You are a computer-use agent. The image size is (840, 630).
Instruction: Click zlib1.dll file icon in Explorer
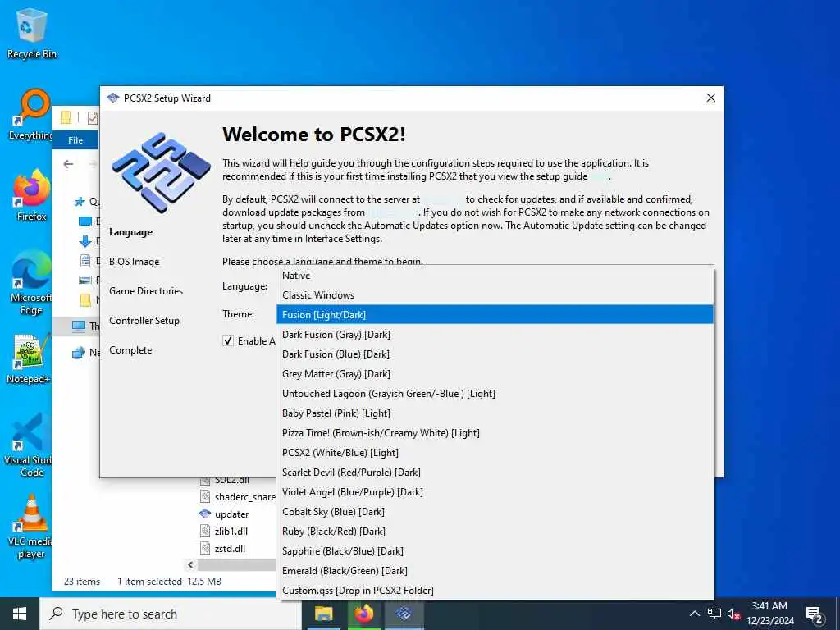[x=204, y=531]
